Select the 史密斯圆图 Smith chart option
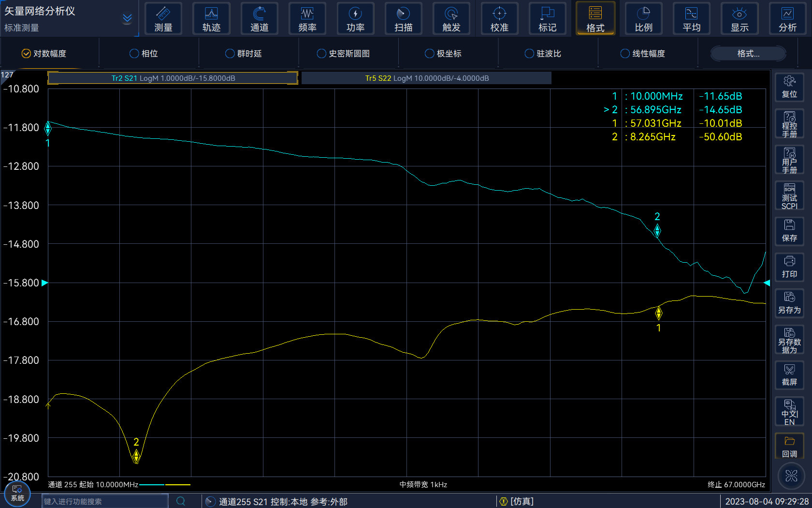Image resolution: width=812 pixels, height=508 pixels. click(343, 54)
